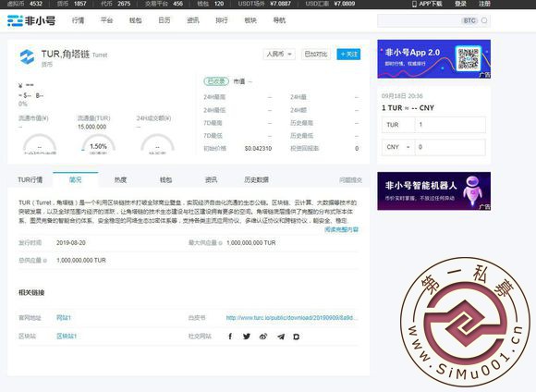Click the 代币 2675 stat in top bar

tap(116, 4)
